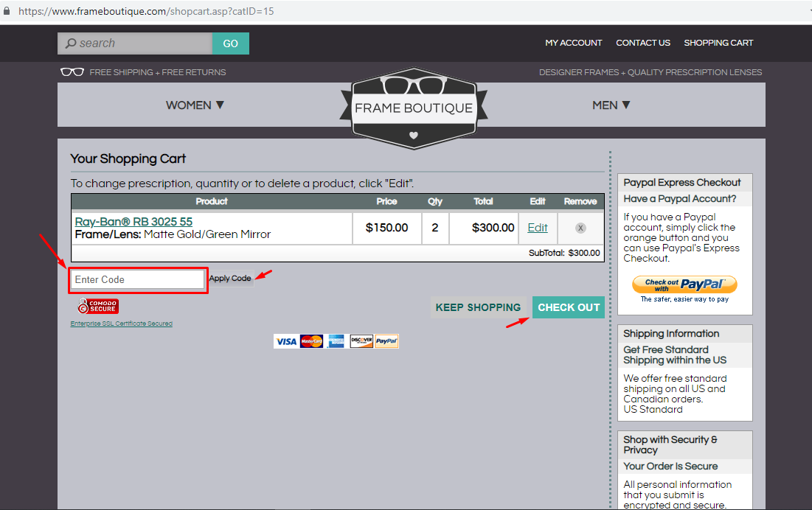Screen dimensions: 812x510
Task: Click the glasses icon beside Free Shipping
Action: [72, 72]
